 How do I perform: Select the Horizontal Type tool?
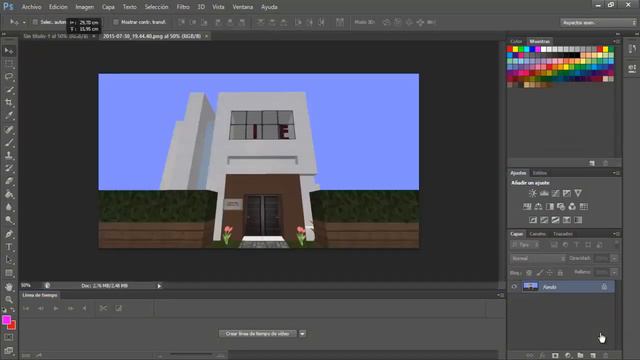coord(9,247)
